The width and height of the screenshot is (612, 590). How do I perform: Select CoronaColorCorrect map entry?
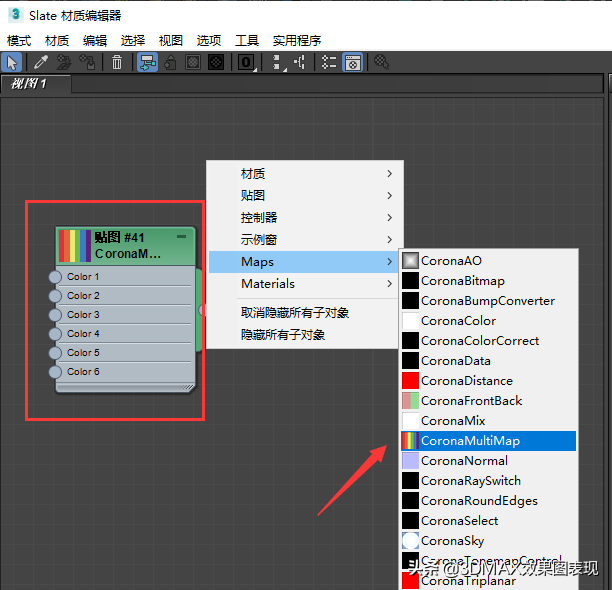(488, 341)
